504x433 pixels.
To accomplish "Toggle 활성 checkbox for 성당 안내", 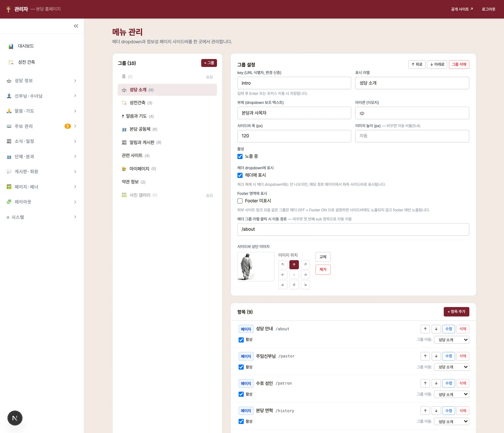I will click(241, 340).
